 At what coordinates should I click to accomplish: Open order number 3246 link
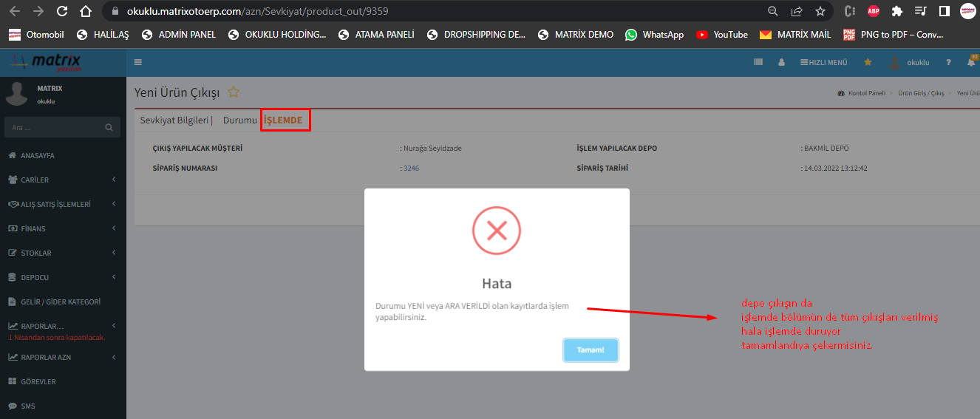tap(411, 168)
